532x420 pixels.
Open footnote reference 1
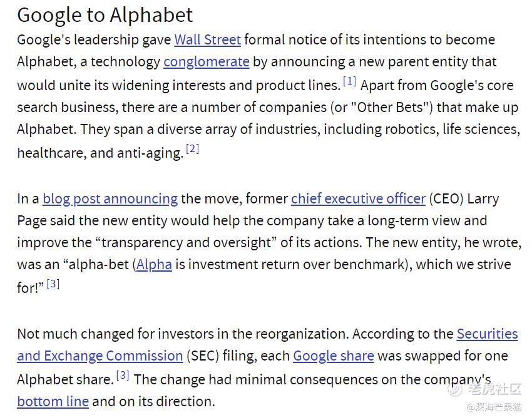pyautogui.click(x=349, y=81)
